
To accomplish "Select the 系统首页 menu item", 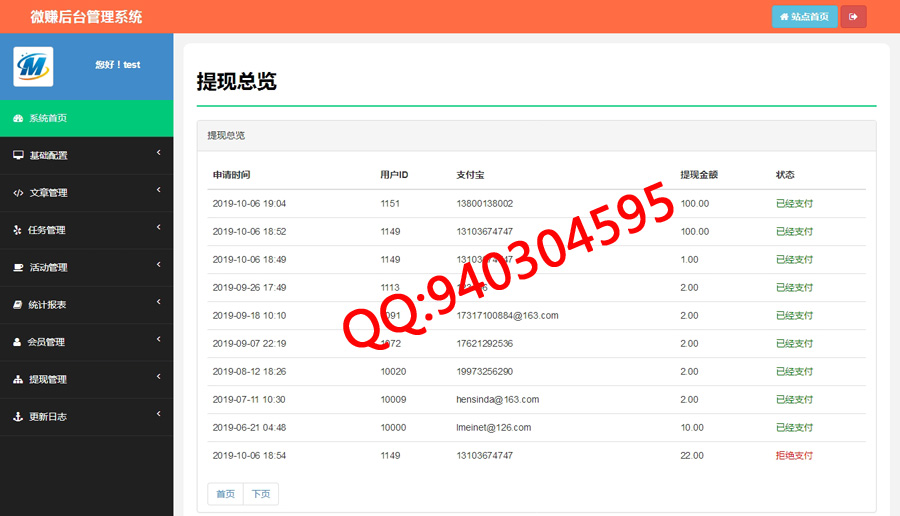I will tap(48, 118).
